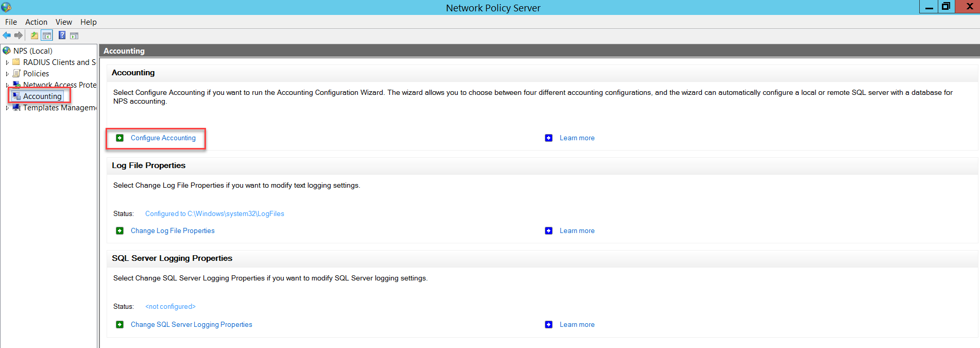Click green arrow icon beside Change Log File Properties
The image size is (980, 348).
click(x=119, y=230)
